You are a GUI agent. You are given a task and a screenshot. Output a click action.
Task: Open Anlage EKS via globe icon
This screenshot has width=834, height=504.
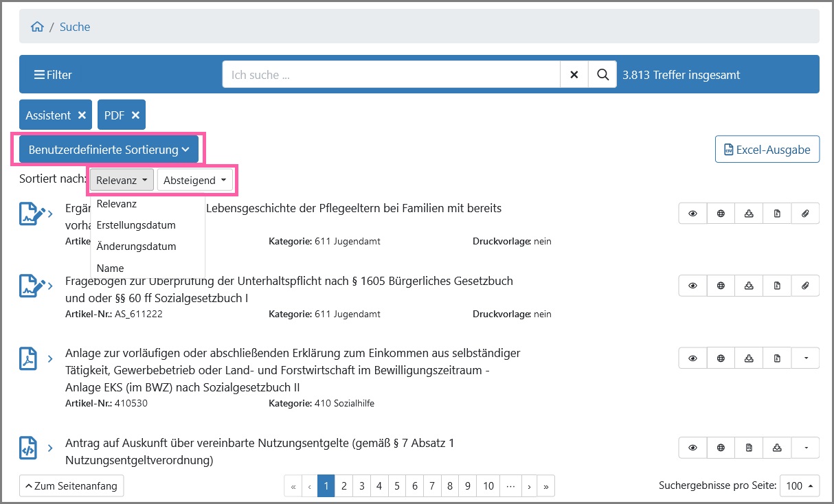[x=721, y=358]
